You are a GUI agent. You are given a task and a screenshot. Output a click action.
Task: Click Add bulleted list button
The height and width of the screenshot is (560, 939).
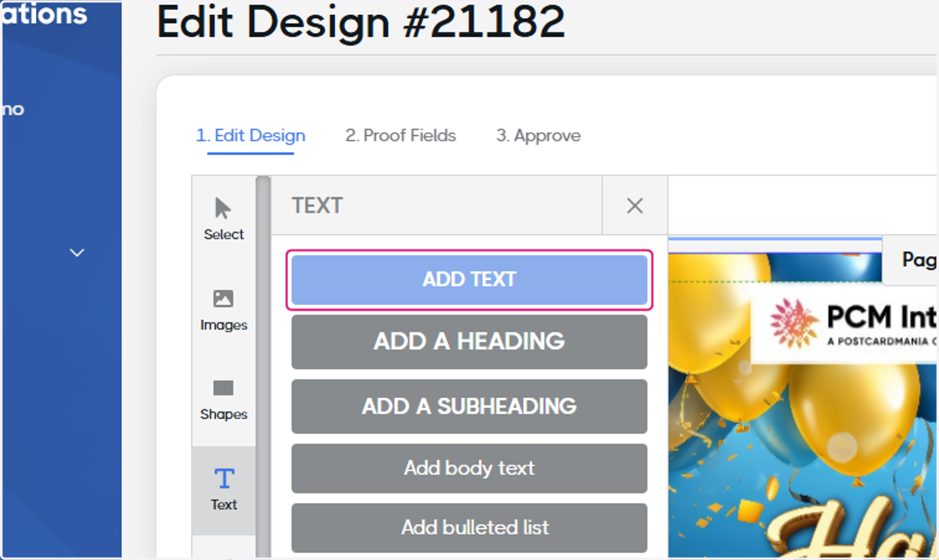469,528
